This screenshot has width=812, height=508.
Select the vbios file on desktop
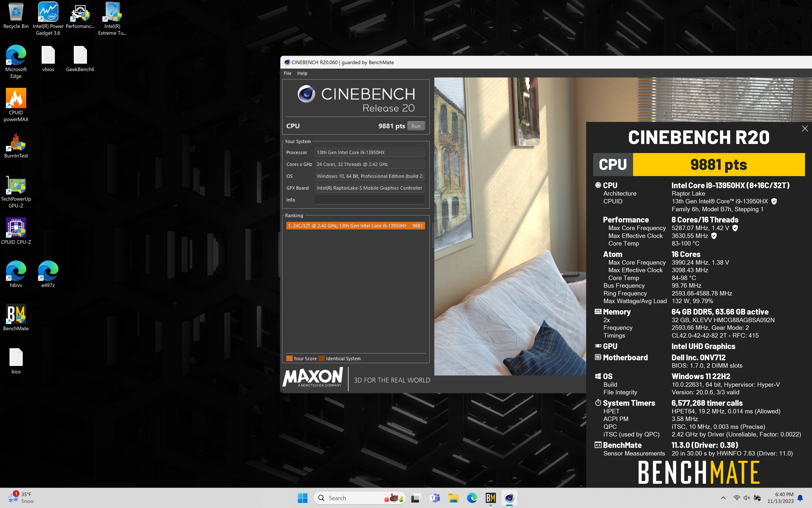[x=48, y=58]
